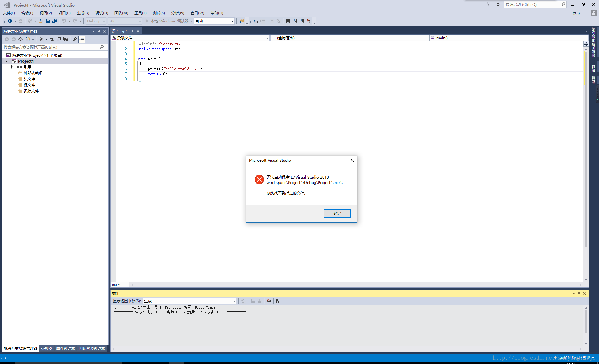The image size is (599, 364).
Task: Click 确定 to dismiss the error dialog
Action: pos(337,213)
